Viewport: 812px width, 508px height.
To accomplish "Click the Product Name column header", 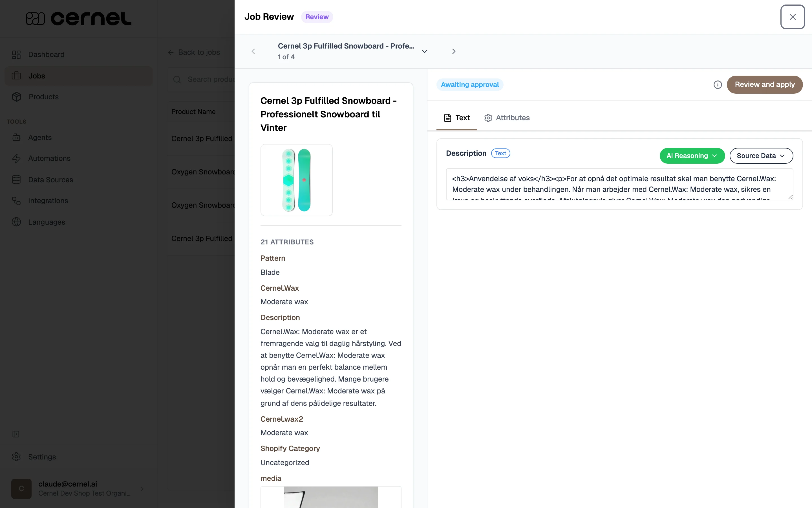I will click(194, 111).
